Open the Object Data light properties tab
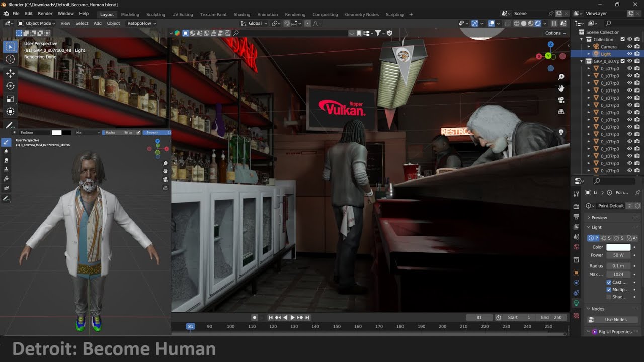The height and width of the screenshot is (362, 644). [577, 303]
